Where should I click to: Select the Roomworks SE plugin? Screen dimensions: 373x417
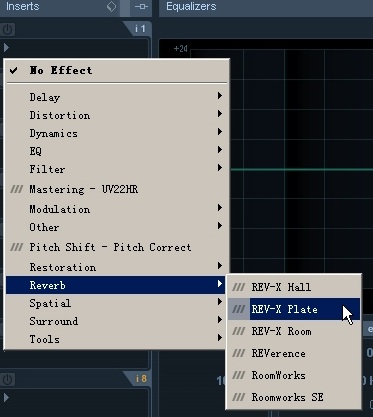294,397
